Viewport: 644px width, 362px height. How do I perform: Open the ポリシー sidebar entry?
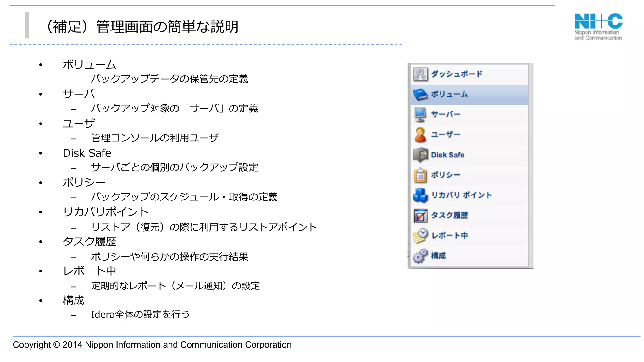(470, 175)
